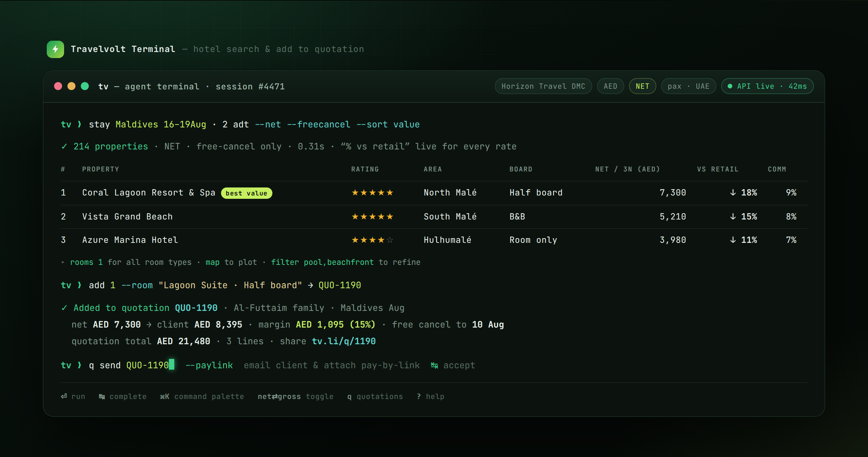Select the Azure Marina Hotel row
The width and height of the screenshot is (868, 457).
[434, 240]
